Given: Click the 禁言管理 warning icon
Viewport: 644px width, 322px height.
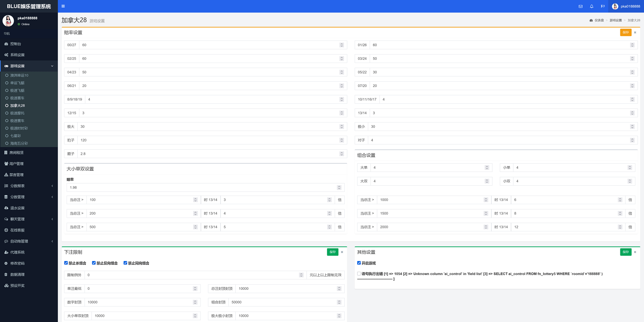Looking at the screenshot, I should pyautogui.click(x=6, y=175).
